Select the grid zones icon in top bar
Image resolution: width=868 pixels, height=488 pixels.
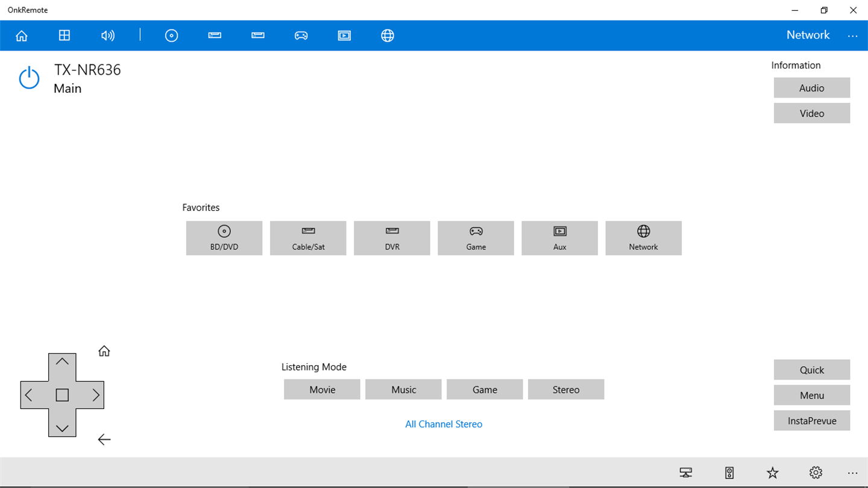pos(64,36)
